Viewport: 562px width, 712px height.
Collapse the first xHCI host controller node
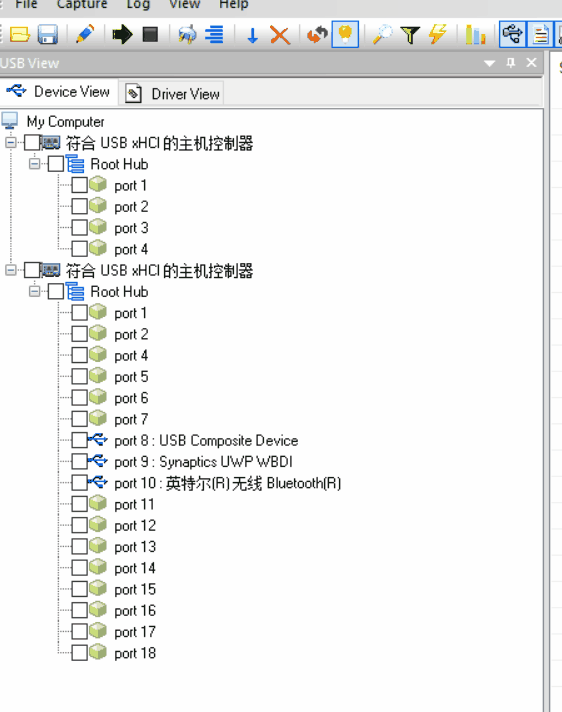click(11, 143)
